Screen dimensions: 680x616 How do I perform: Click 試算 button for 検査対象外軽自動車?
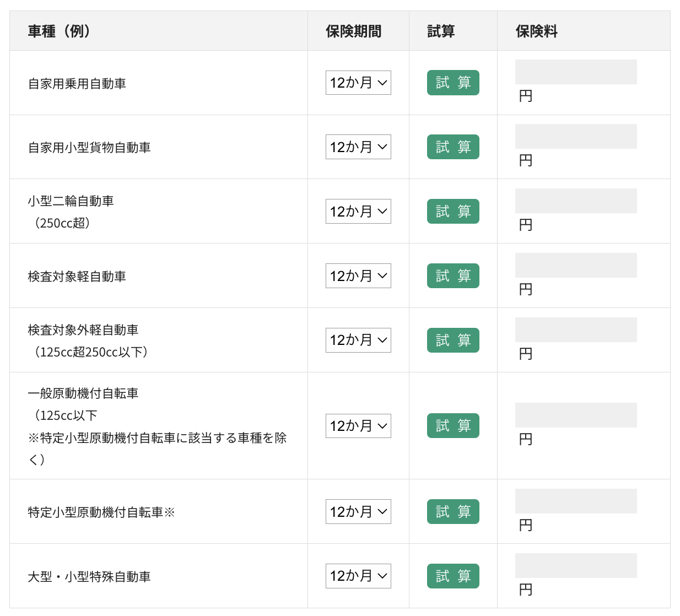[x=453, y=341]
